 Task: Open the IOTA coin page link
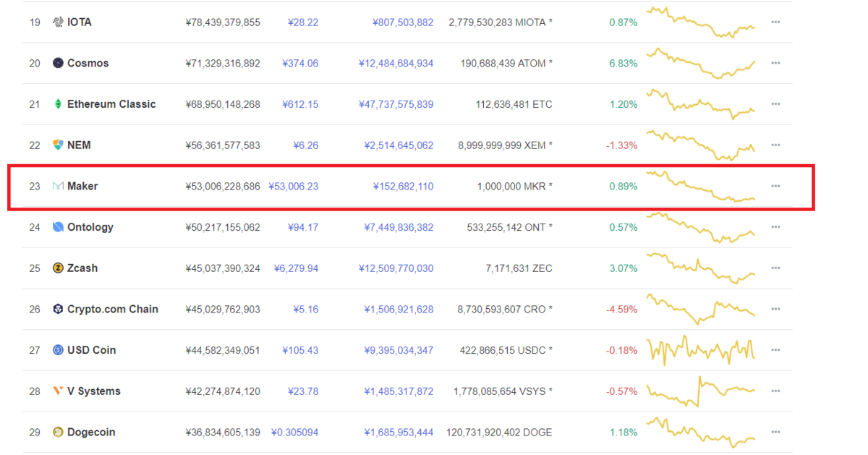[x=80, y=22]
